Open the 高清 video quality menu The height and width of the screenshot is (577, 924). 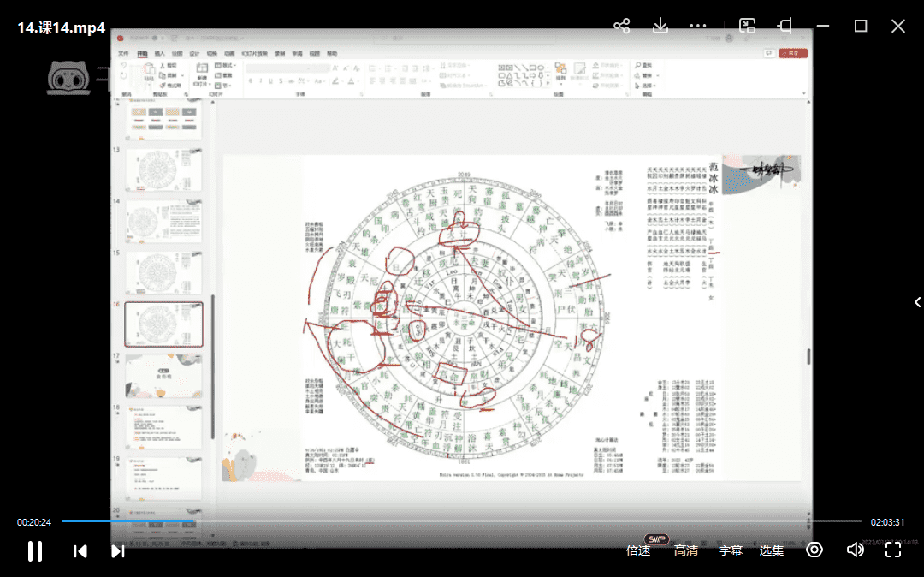coord(685,550)
